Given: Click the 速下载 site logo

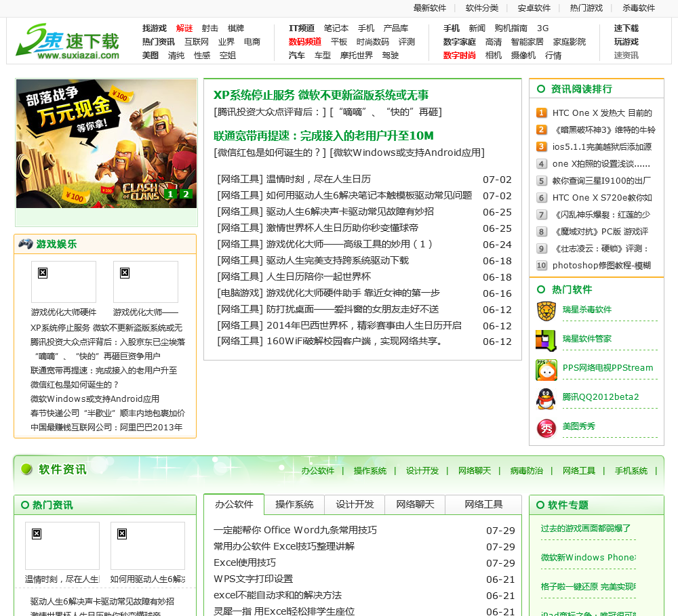Looking at the screenshot, I should [x=67, y=41].
